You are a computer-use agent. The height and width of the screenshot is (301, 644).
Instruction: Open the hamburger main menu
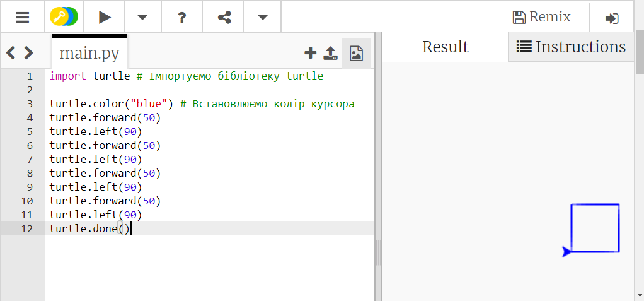click(23, 17)
